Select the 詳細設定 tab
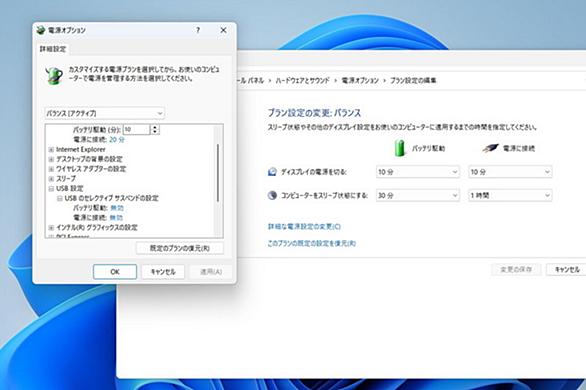This screenshot has width=586, height=390. (53, 49)
